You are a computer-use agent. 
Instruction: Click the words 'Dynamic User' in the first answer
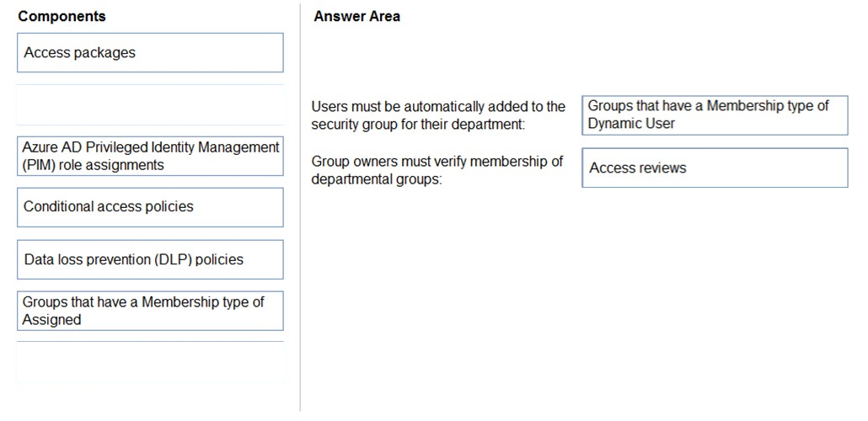click(632, 124)
